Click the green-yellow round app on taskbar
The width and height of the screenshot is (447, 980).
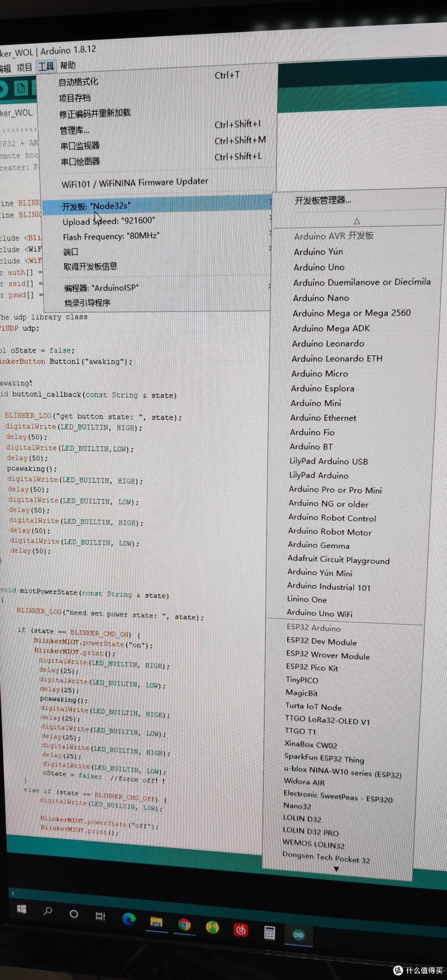point(213,927)
